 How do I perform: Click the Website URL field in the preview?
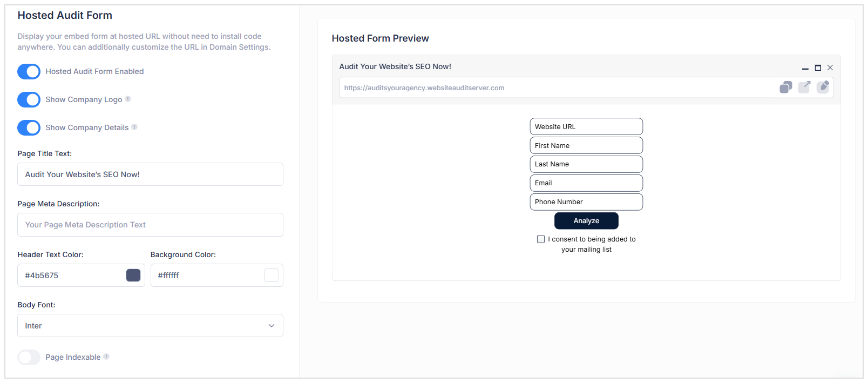coord(586,126)
